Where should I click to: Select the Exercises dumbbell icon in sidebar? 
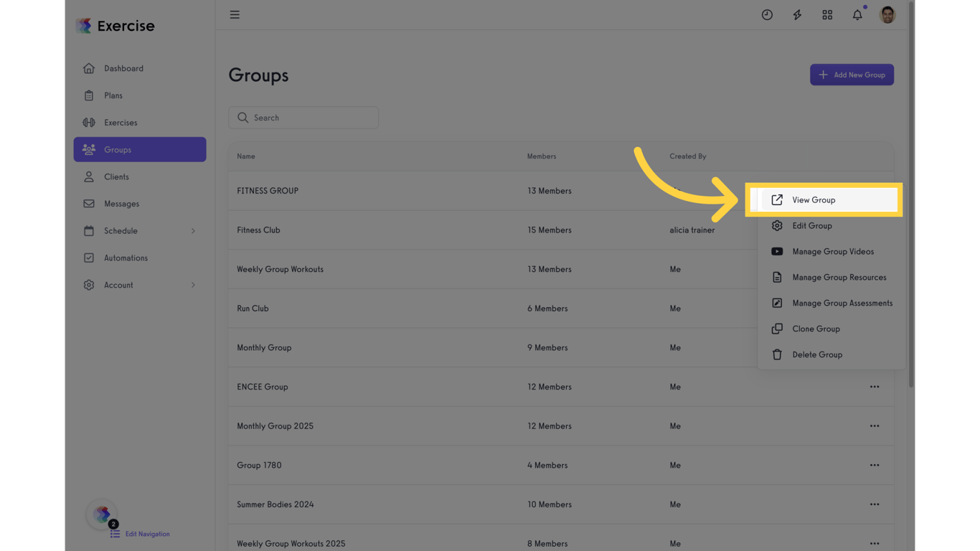click(x=89, y=122)
